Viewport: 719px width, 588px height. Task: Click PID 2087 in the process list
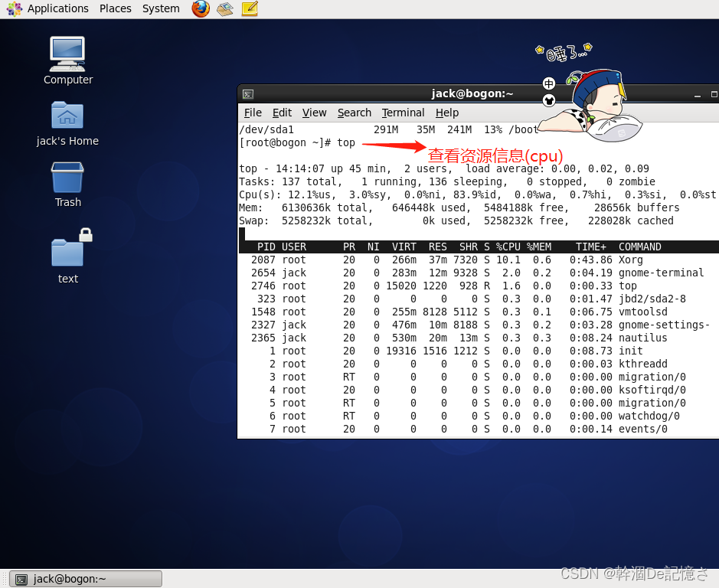pos(263,260)
